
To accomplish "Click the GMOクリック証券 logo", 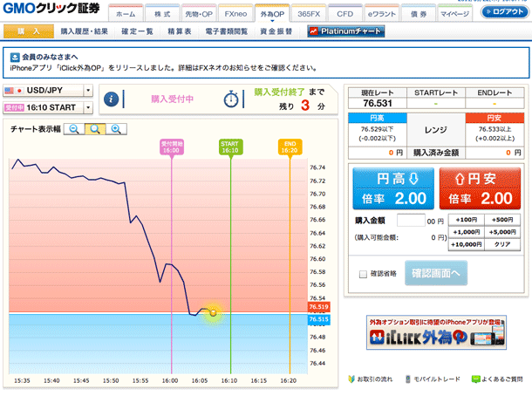I will click(51, 8).
